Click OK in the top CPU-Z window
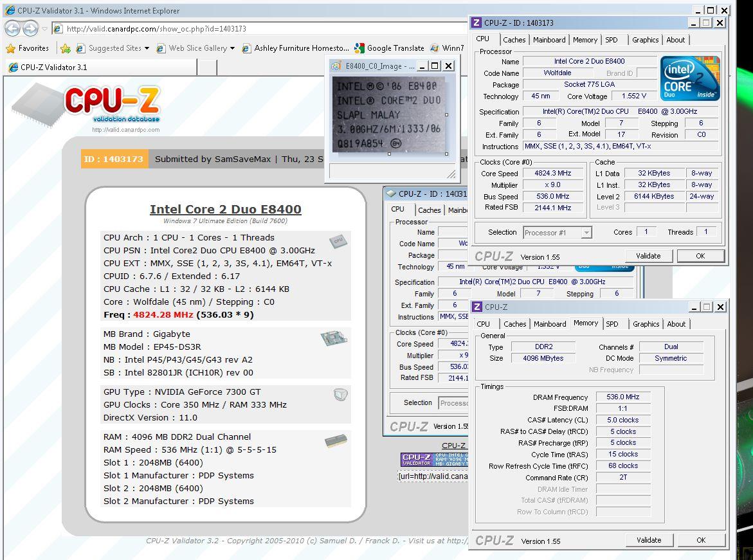753x560 pixels. pyautogui.click(x=701, y=256)
